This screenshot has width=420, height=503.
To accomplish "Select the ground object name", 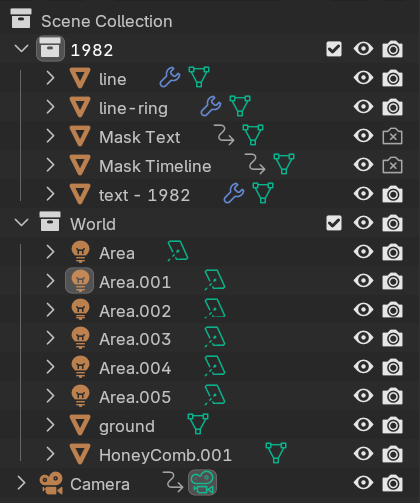I will 127,426.
